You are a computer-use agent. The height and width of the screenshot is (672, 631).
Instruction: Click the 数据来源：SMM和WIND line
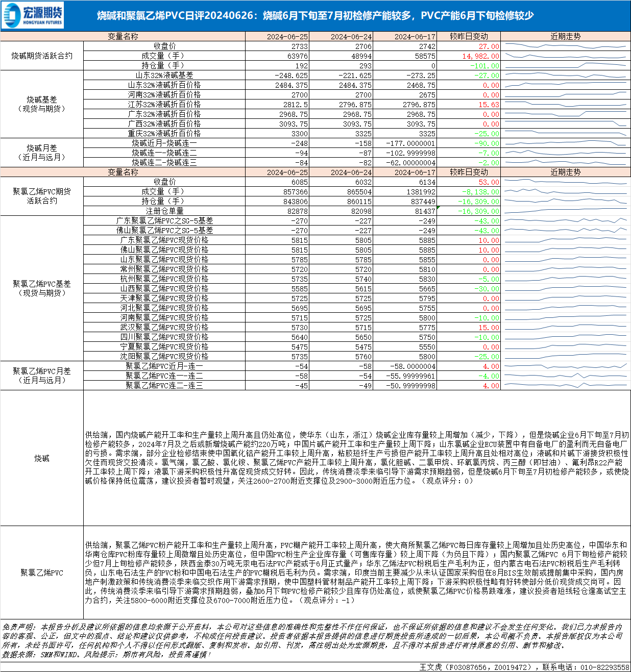[x=106, y=654]
